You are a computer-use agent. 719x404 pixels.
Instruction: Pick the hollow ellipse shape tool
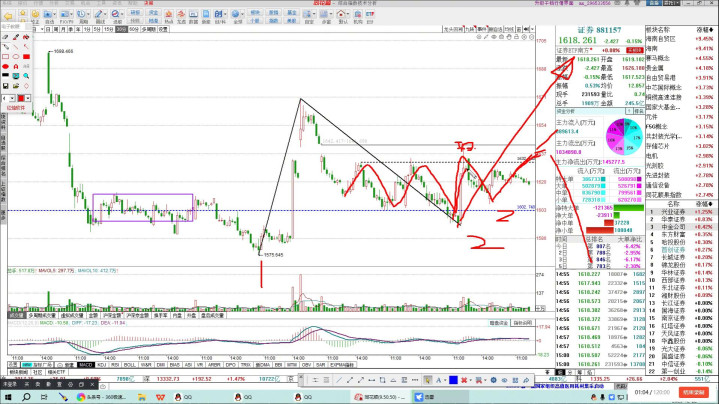pos(16,56)
